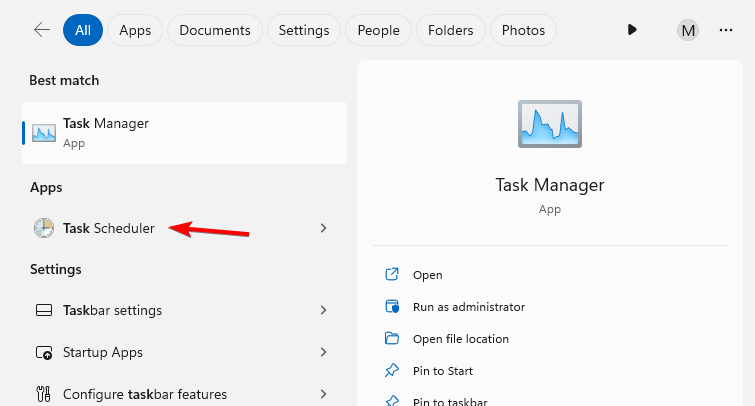755x406 pixels.
Task: Open the M user account avatar
Action: coord(688,30)
